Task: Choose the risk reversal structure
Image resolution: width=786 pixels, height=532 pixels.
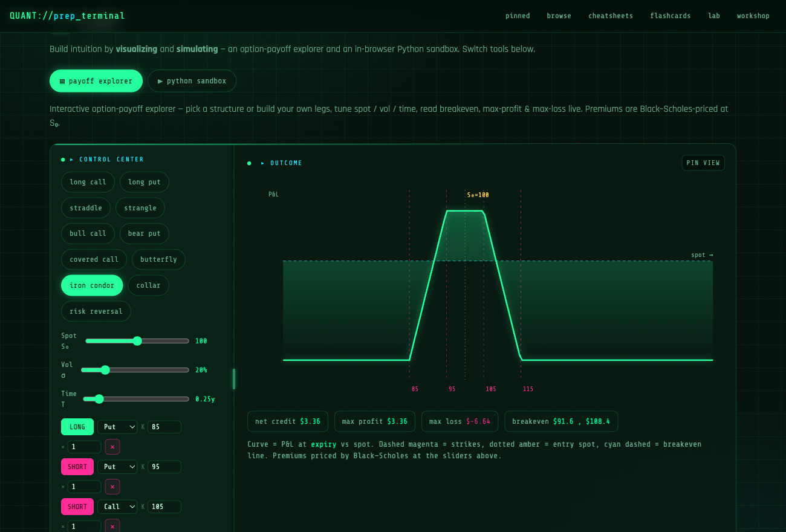Action: pos(96,311)
